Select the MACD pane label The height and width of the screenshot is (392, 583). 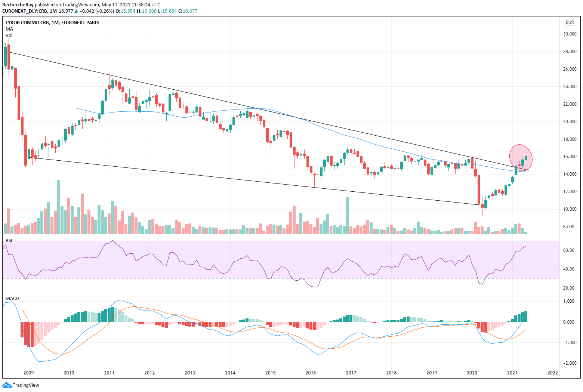click(12, 299)
